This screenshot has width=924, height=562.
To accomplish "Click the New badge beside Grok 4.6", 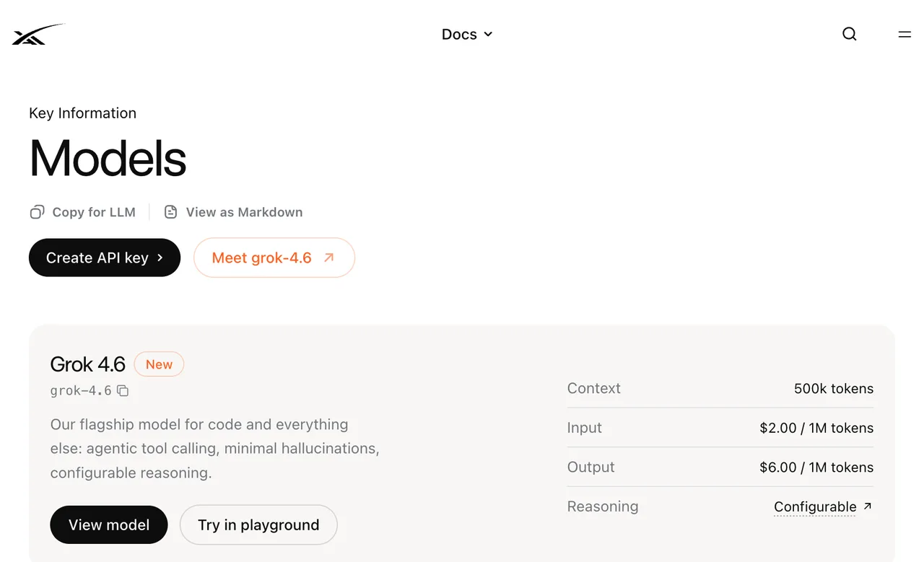I will [x=159, y=364].
